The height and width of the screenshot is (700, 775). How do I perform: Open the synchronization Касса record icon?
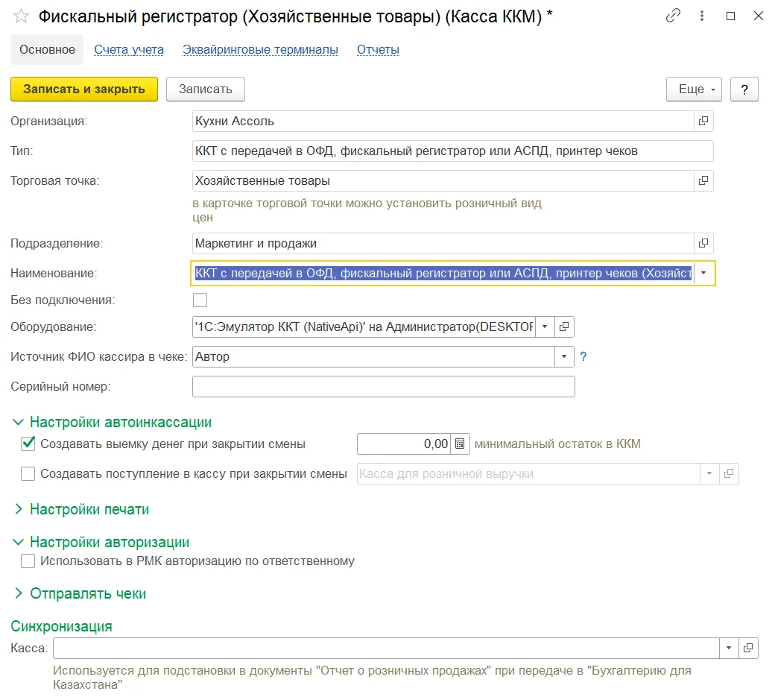(x=748, y=648)
